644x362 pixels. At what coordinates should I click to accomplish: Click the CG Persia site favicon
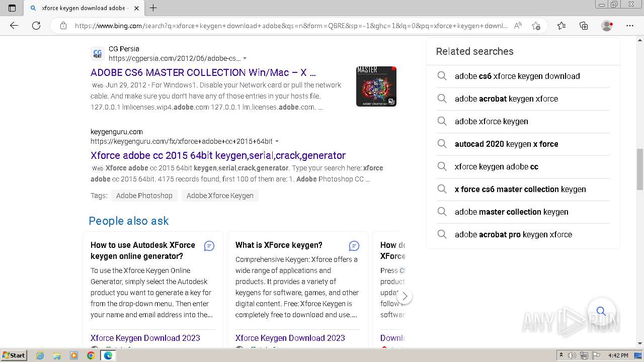click(x=98, y=53)
